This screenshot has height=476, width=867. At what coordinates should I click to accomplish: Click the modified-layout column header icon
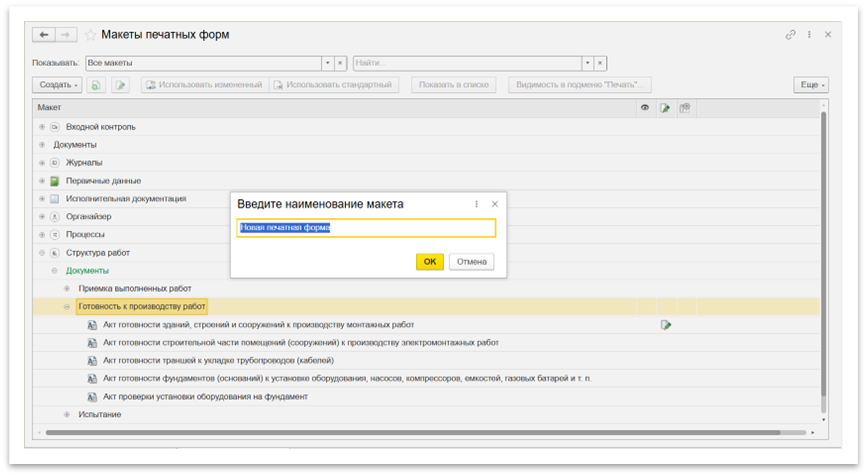tap(665, 108)
